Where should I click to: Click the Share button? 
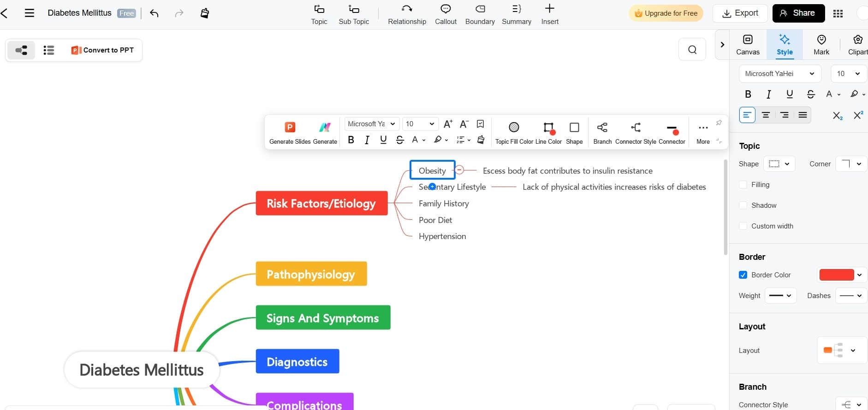pyautogui.click(x=798, y=13)
